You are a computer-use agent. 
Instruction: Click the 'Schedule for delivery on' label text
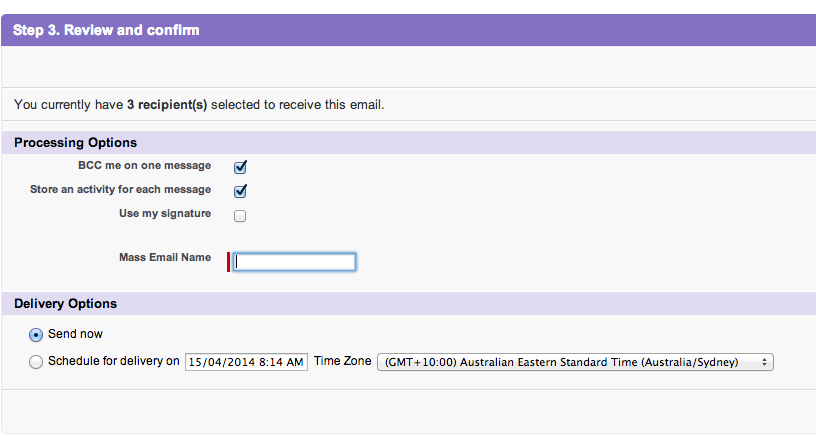pyautogui.click(x=114, y=362)
